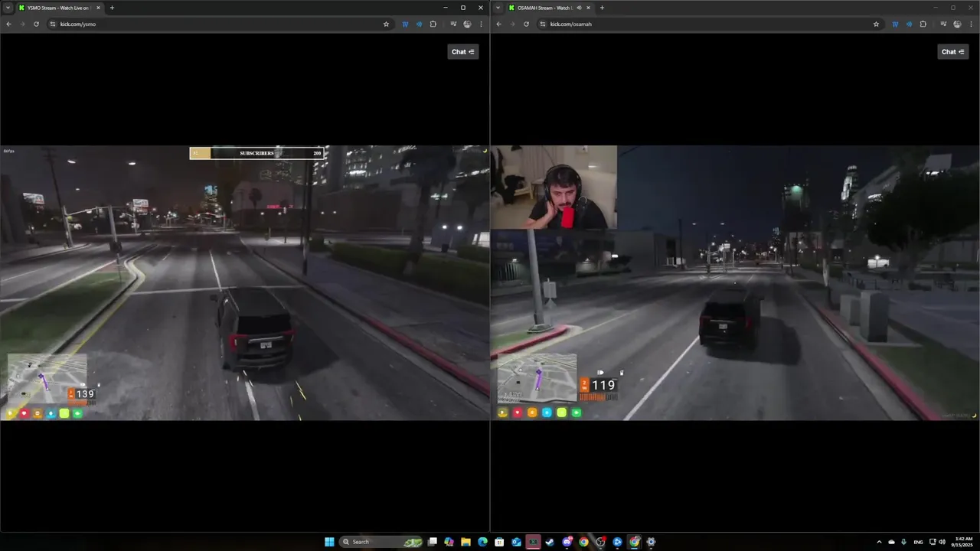Open profile avatar in YSMO window
This screenshot has width=980, height=551.
(x=467, y=24)
